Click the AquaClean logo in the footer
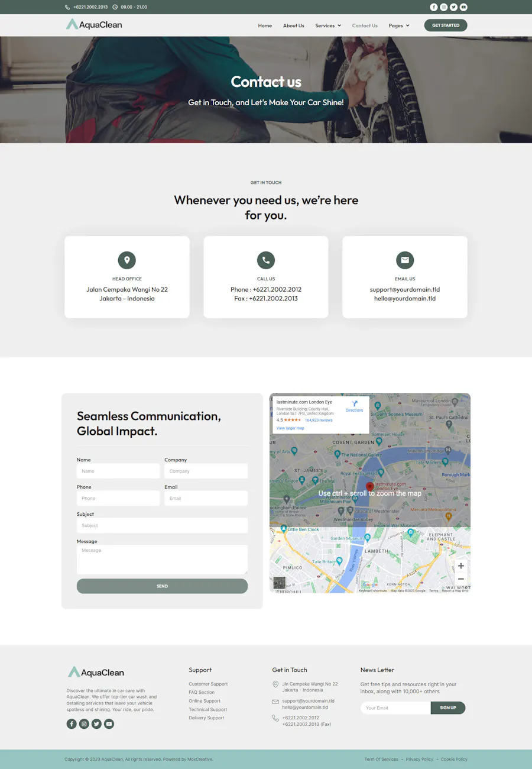The height and width of the screenshot is (769, 532). pos(96,672)
